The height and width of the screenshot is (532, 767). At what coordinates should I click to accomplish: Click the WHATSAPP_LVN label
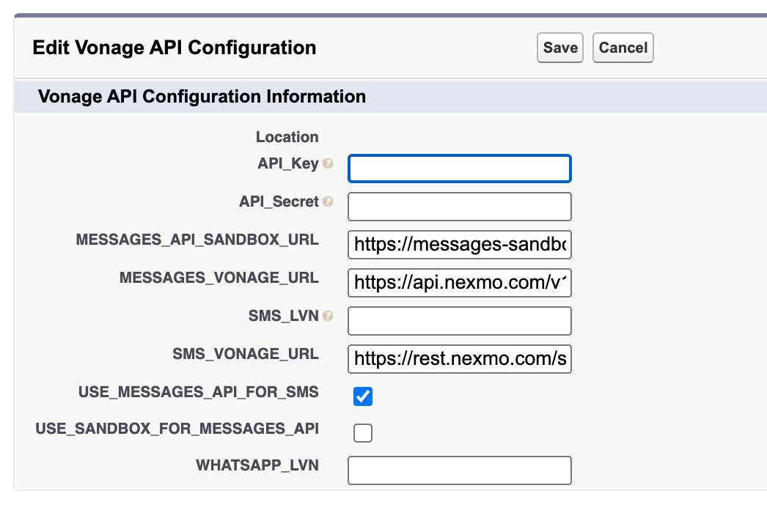tap(257, 465)
